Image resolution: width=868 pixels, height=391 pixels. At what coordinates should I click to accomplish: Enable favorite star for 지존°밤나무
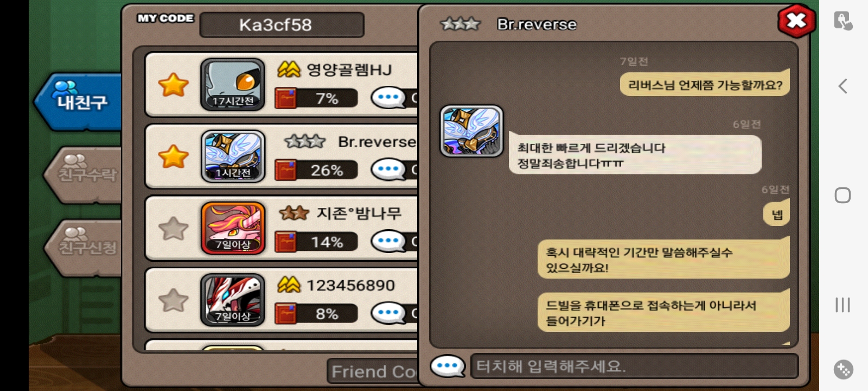point(173,228)
